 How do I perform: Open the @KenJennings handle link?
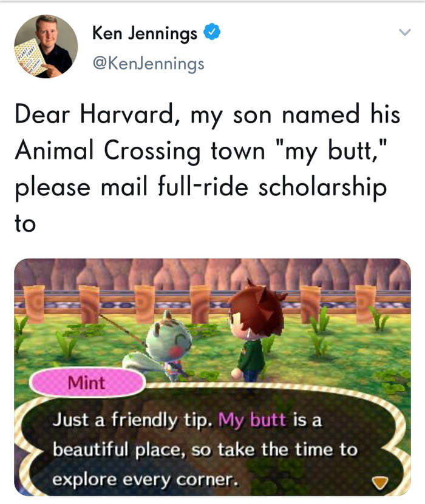(x=148, y=62)
